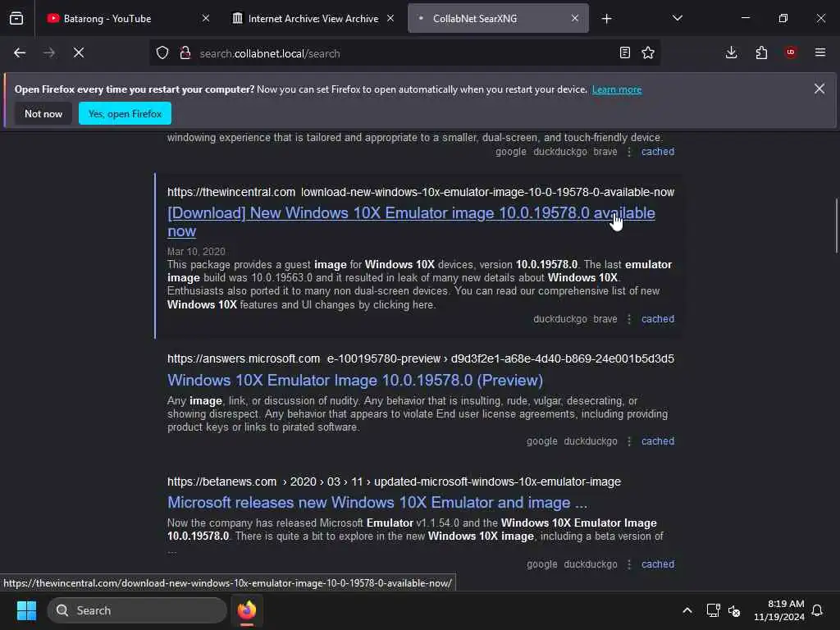This screenshot has width=840, height=630.
Task: Open options dots for answers.microsoft.com result
Action: 629,441
